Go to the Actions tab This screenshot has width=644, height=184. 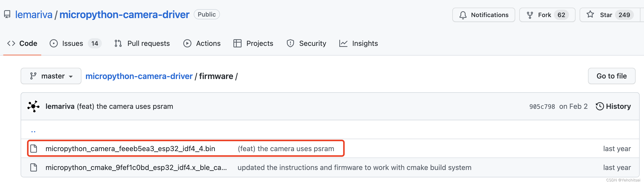208,43
